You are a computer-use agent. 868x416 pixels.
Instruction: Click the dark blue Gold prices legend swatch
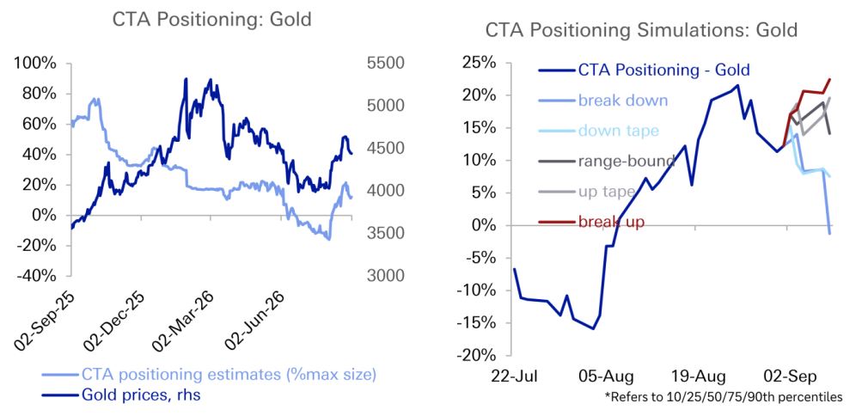coord(59,395)
